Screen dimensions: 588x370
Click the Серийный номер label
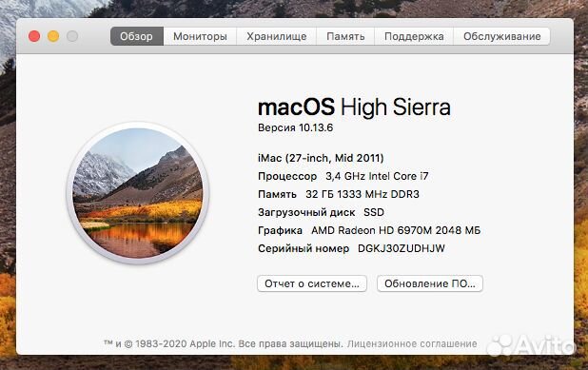pos(304,248)
